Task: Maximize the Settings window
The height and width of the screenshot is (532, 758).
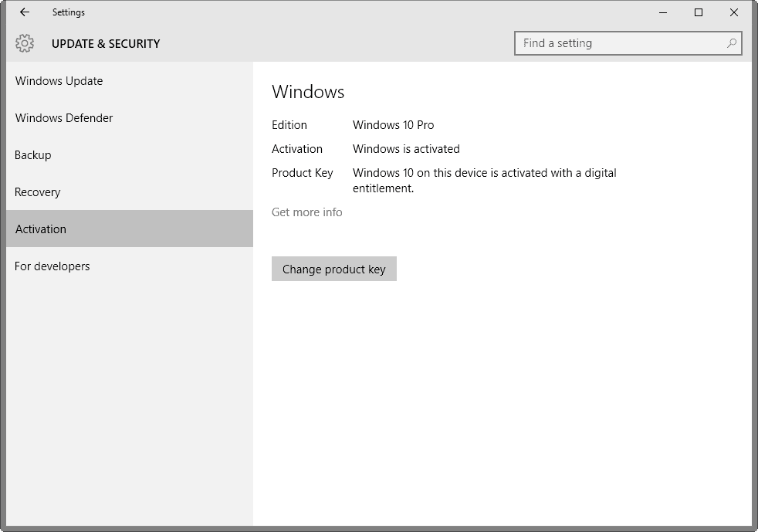Action: [x=699, y=12]
